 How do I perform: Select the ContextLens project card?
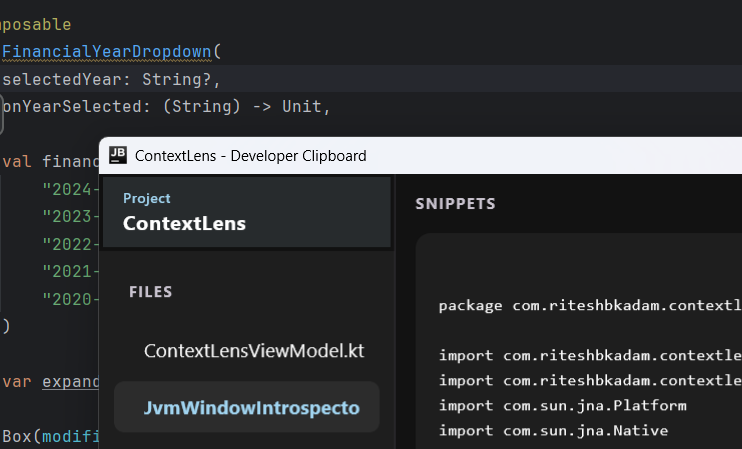246,211
